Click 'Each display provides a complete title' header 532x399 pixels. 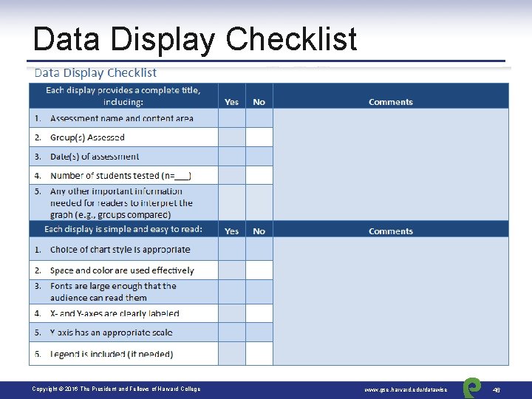coord(123,96)
